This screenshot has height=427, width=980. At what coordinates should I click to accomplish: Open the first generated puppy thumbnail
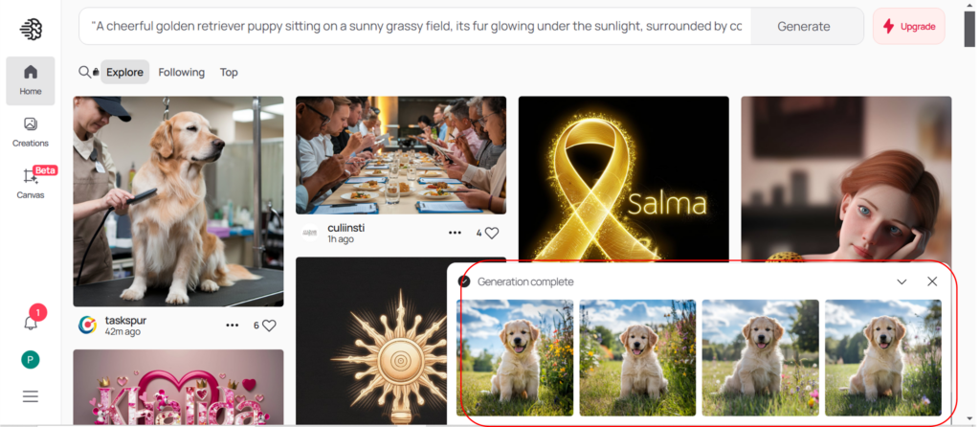(x=515, y=357)
